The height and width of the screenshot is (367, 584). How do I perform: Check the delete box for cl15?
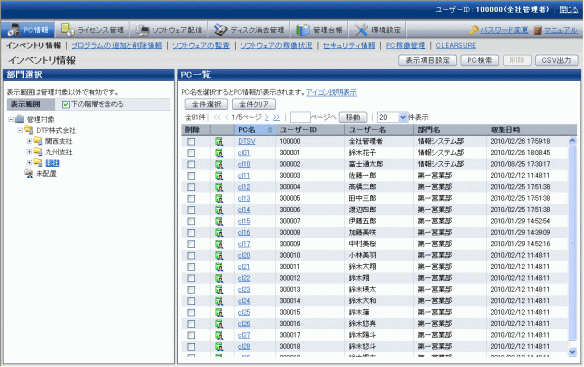click(191, 221)
